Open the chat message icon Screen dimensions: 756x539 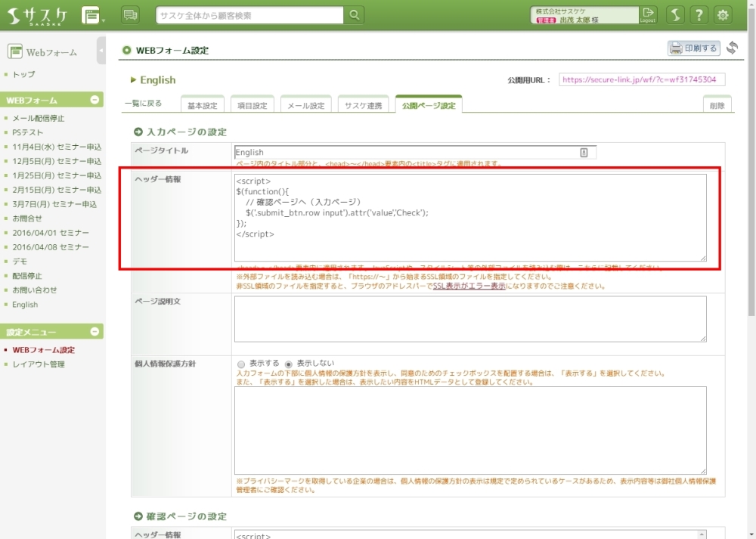130,15
